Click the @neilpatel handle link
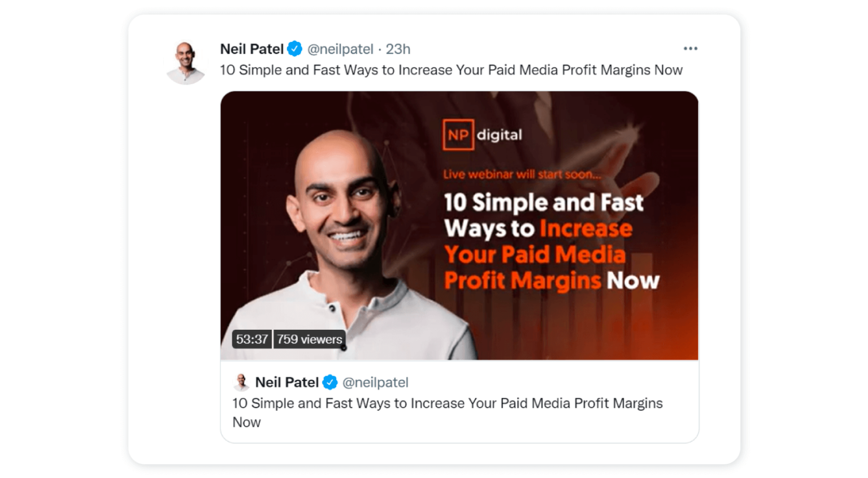 [340, 49]
